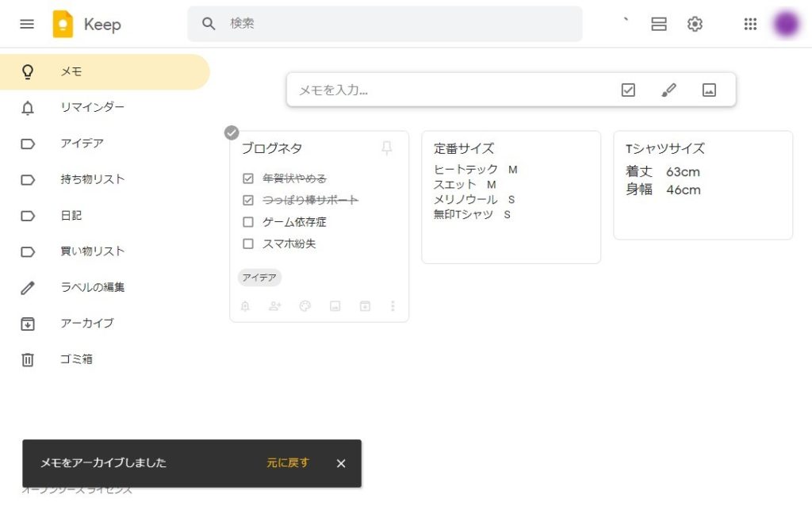Archive the ブログネタ note
Viewport: 812px width, 510px height.
[365, 306]
